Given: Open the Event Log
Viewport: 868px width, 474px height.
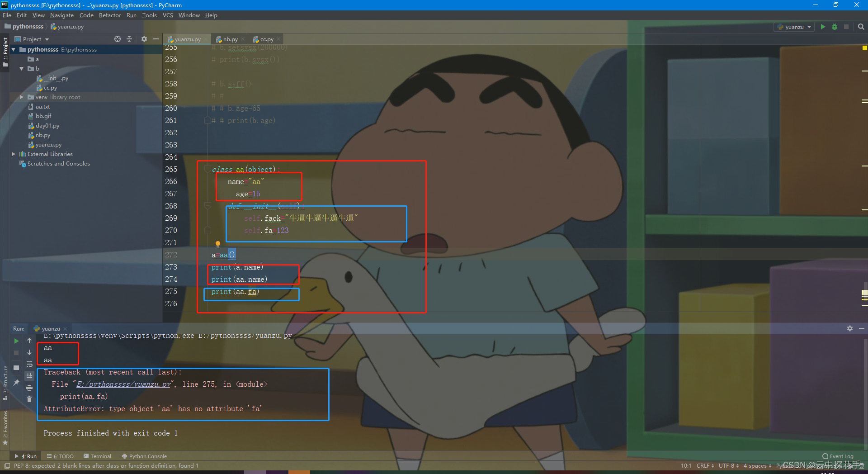Looking at the screenshot, I should (x=838, y=456).
